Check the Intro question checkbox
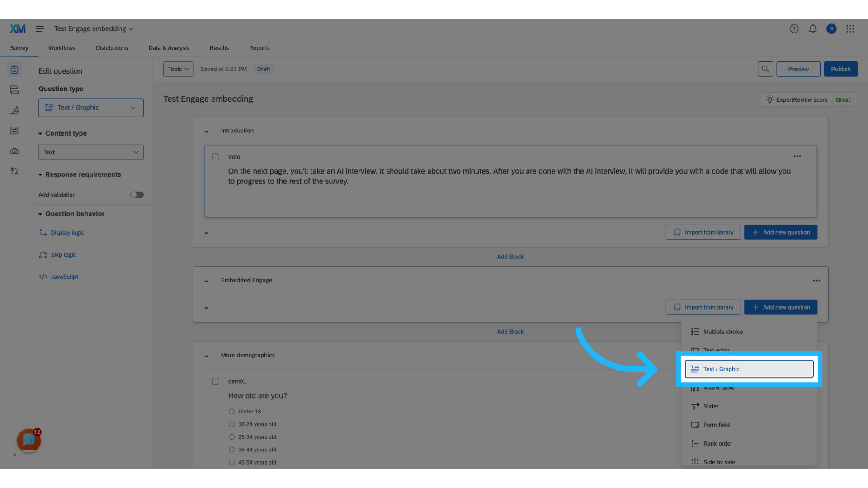The image size is (868, 488). (x=216, y=157)
